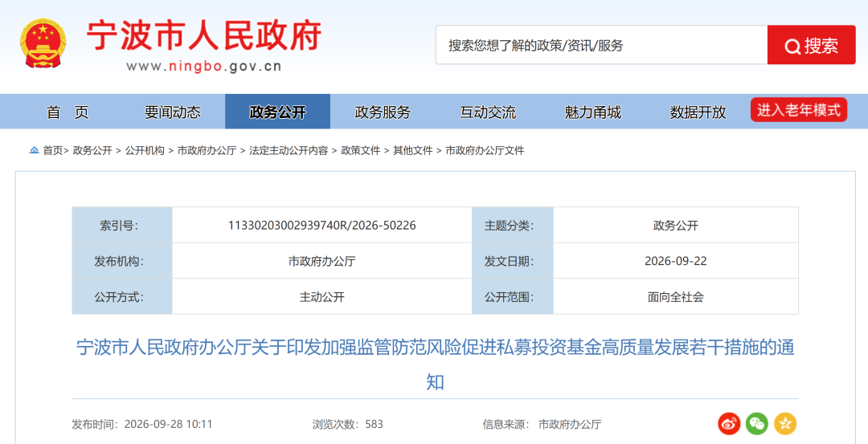Image resolution: width=868 pixels, height=444 pixels.
Task: Click the 公开范围 value 面向全社会
Action: [x=675, y=297]
